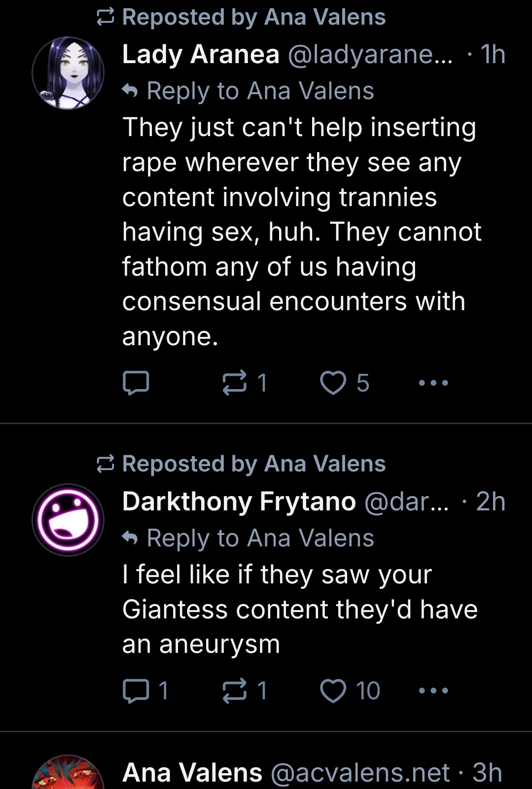Reply to Lady Aranea's post
This screenshot has width=532, height=789.
pyautogui.click(x=136, y=383)
